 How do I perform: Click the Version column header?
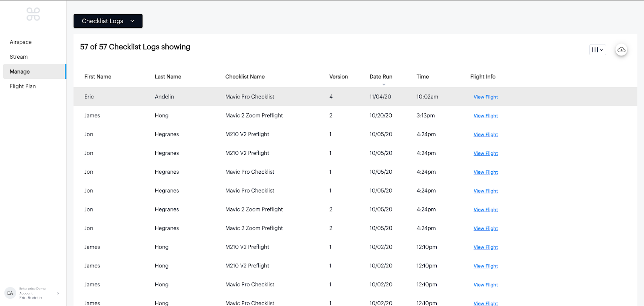tap(339, 76)
